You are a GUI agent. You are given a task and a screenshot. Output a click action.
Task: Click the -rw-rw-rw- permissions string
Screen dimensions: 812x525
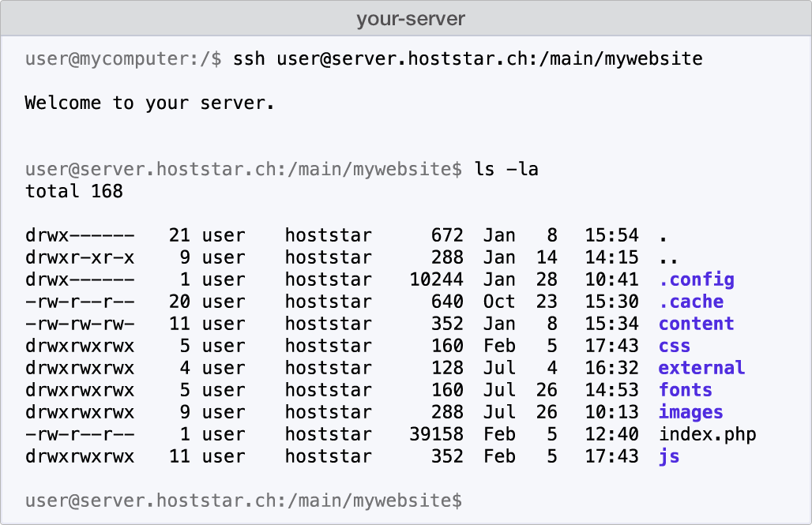(x=80, y=324)
